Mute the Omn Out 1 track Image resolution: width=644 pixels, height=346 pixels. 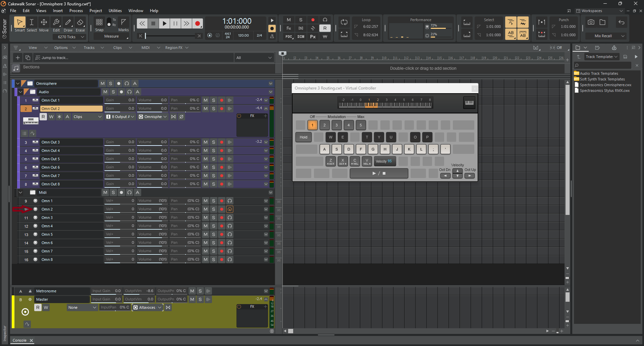coord(206,100)
